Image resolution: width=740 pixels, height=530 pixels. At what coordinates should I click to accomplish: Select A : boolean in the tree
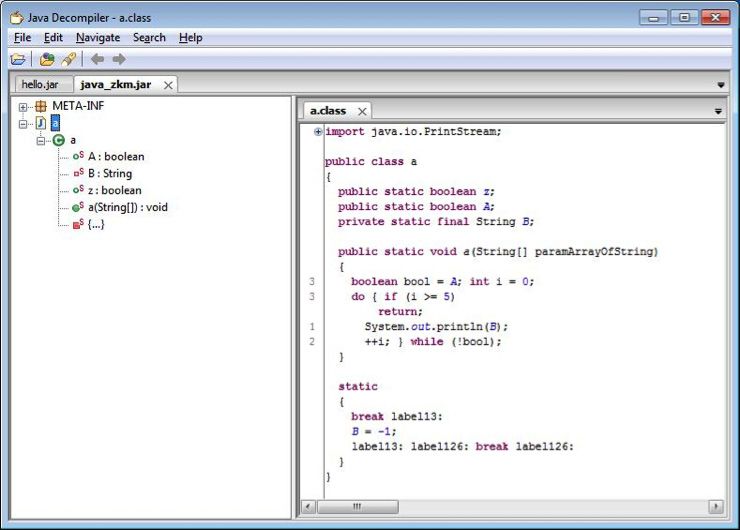click(x=116, y=156)
